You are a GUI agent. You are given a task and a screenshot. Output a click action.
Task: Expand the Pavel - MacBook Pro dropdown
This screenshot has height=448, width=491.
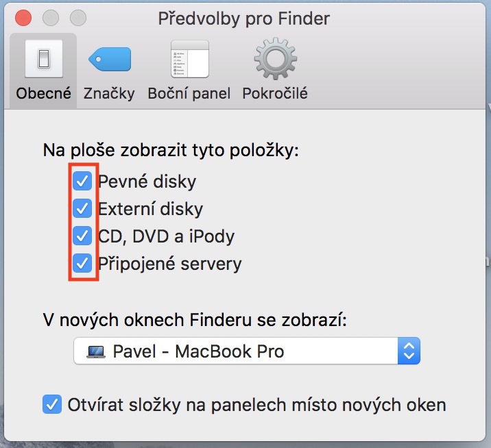coord(245,352)
